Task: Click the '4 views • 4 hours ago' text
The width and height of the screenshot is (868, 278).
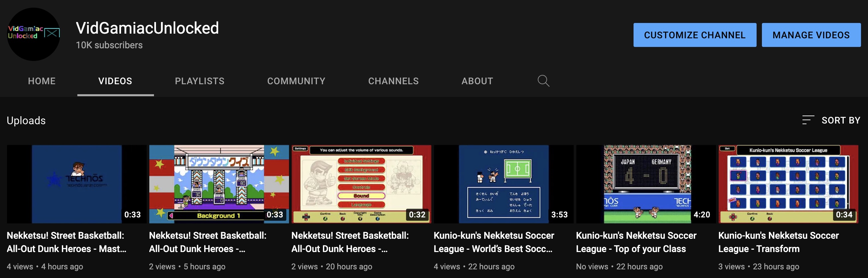Action: tap(45, 267)
